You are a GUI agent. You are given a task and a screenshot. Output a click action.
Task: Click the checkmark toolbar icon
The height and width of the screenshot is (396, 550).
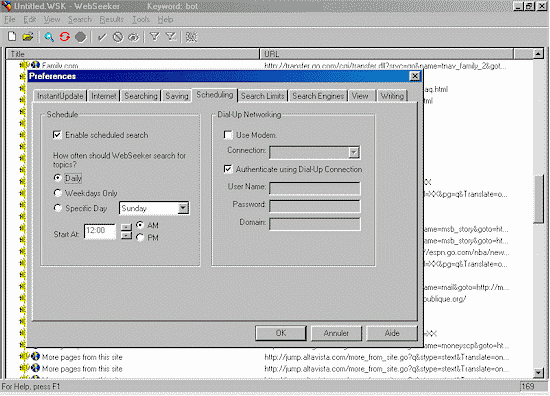[102, 37]
